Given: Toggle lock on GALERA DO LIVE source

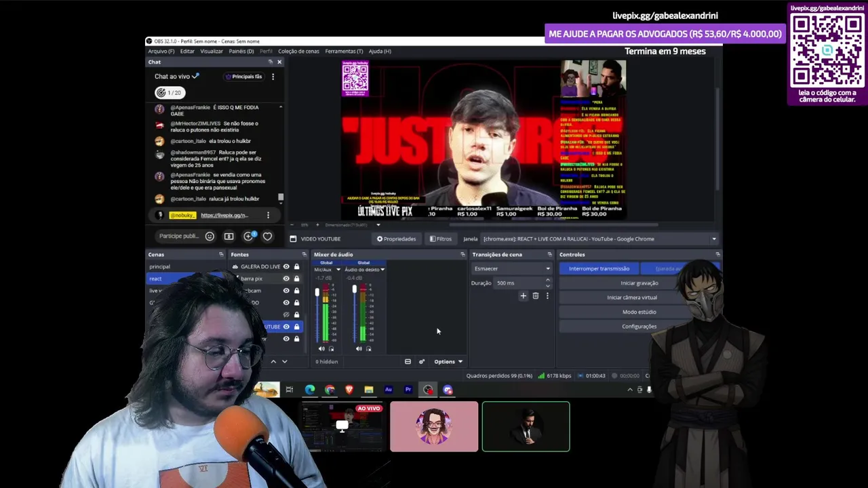Looking at the screenshot, I should (296, 266).
